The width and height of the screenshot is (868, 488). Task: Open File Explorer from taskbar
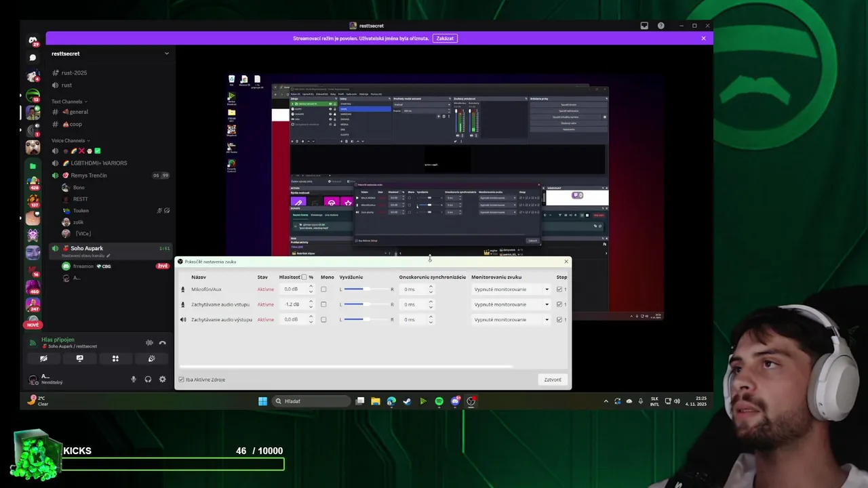coord(375,401)
